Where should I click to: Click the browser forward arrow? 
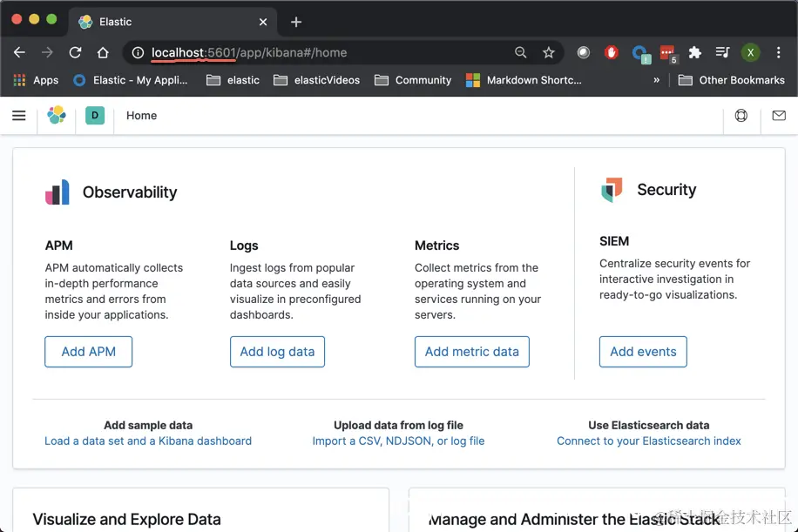(47, 52)
